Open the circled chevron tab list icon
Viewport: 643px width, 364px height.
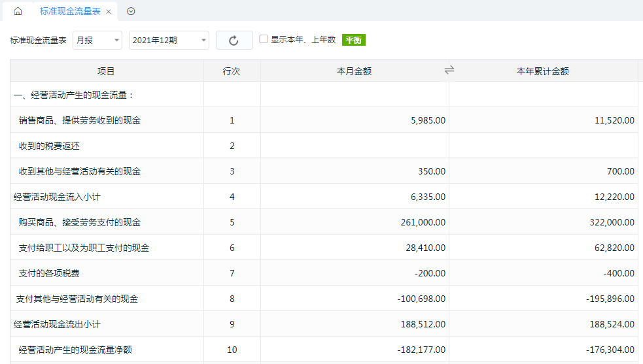[x=131, y=11]
